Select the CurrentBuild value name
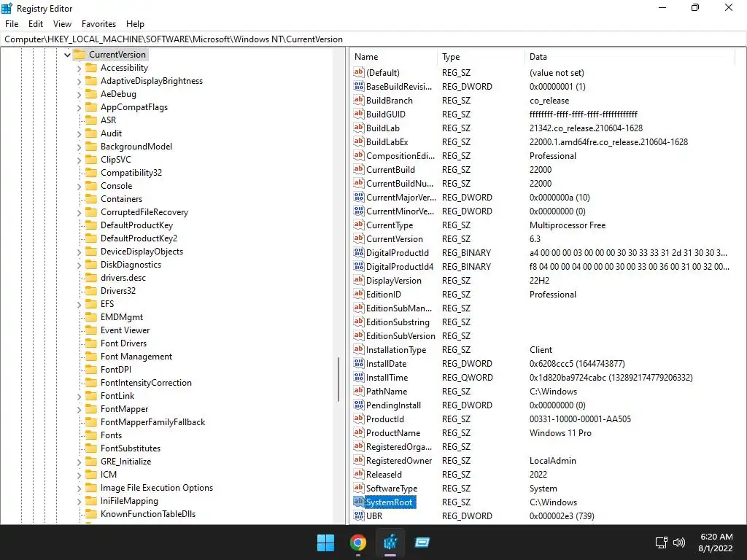Screen dimensions: 747x560 point(390,169)
